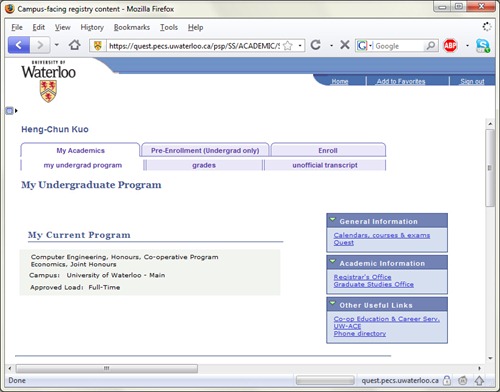Collapse the Academic Information section arrow

tap(332, 262)
